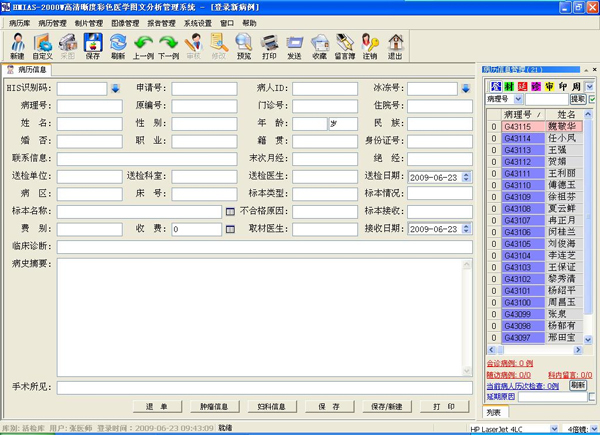The height and width of the screenshot is (435, 600).
Task: Open the 图像管理 menu
Action: 125,23
